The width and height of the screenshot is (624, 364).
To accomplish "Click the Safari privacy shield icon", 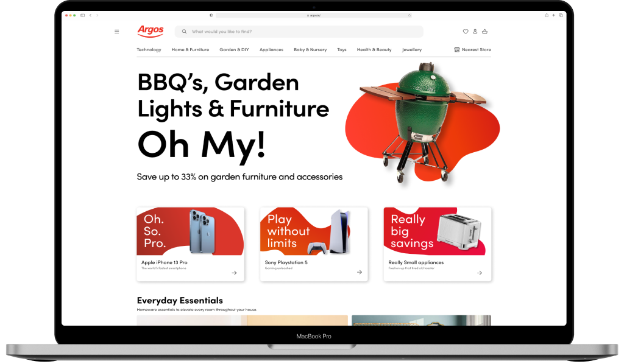I will 211,15.
